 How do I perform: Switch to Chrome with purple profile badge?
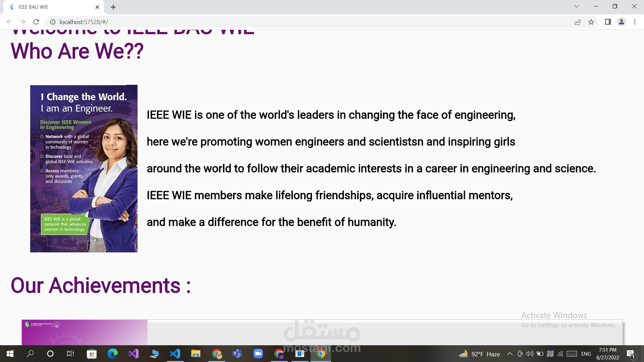pos(279,354)
